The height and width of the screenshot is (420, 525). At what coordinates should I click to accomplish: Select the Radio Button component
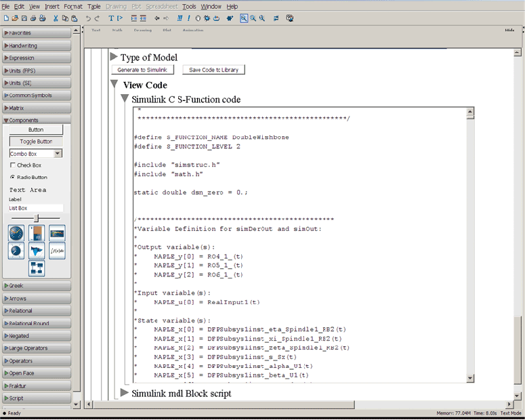[13, 177]
